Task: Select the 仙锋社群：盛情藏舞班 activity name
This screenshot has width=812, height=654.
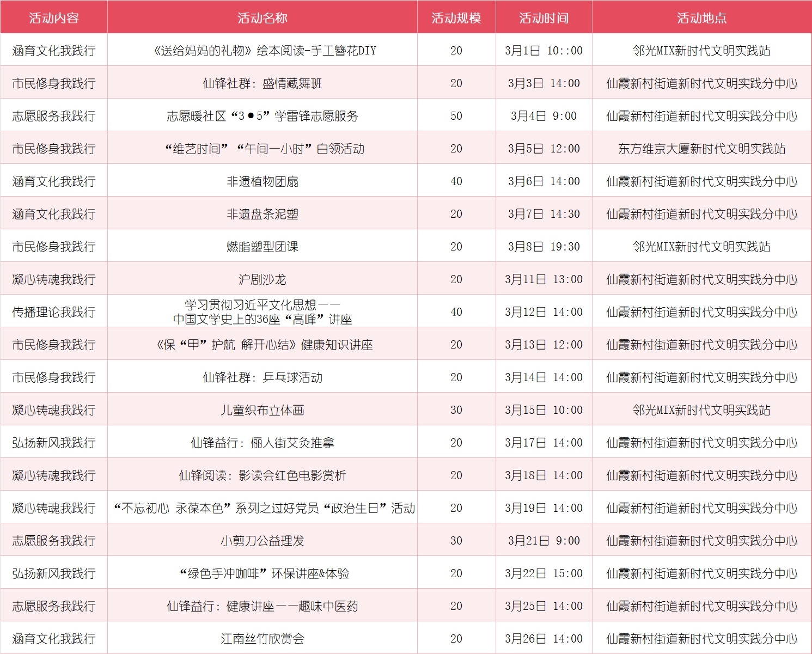Action: pos(263,82)
